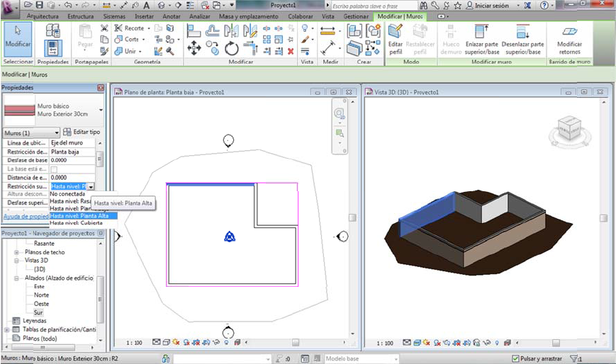Screen dimensions: 616x364
Task: Click the Mirror pick axis tool
Action: pyautogui.click(x=231, y=30)
